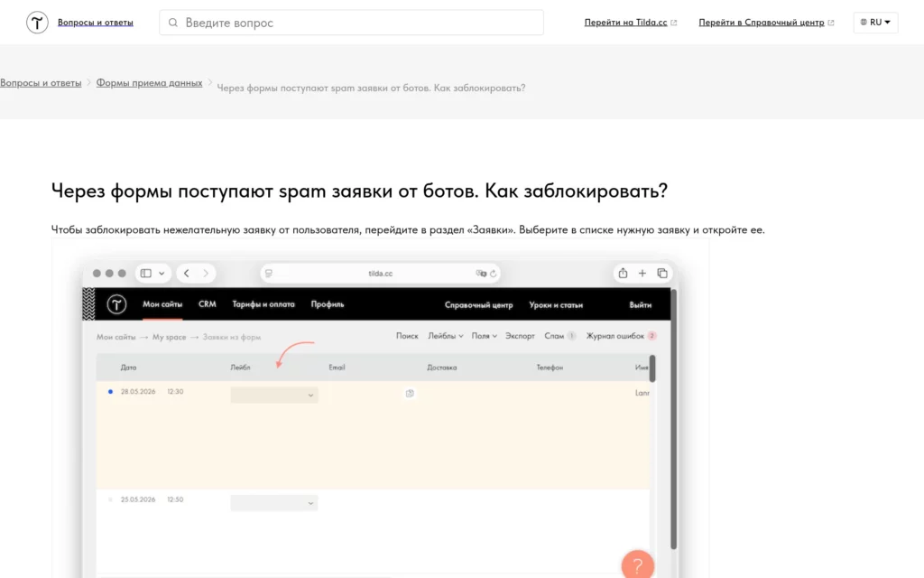Click the reload icon in the tilda.cc address bar
This screenshot has width=924, height=578.
494,273
